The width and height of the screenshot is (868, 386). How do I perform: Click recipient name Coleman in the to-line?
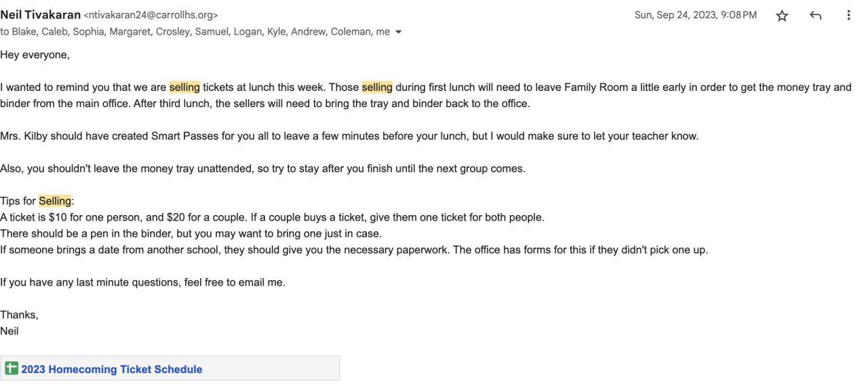[x=351, y=32]
